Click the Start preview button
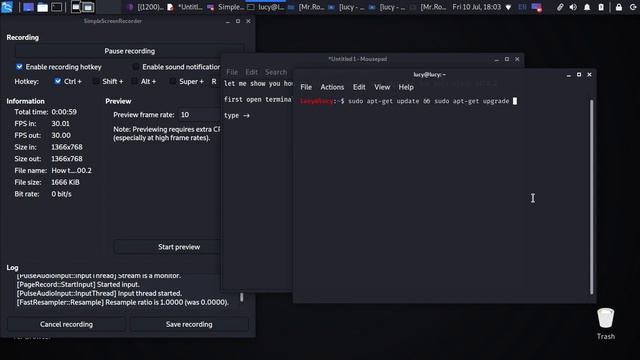Viewport: 640px width, 360px height. tap(167, 247)
